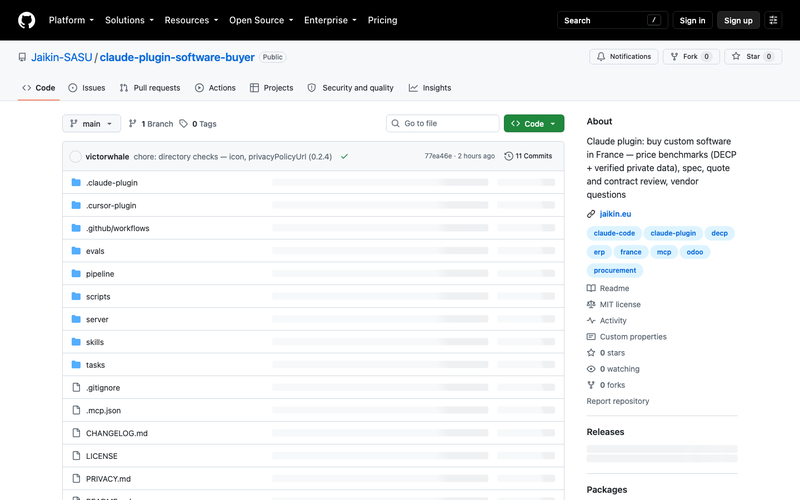
Task: Open the CHANGELOG.md file
Action: point(117,433)
